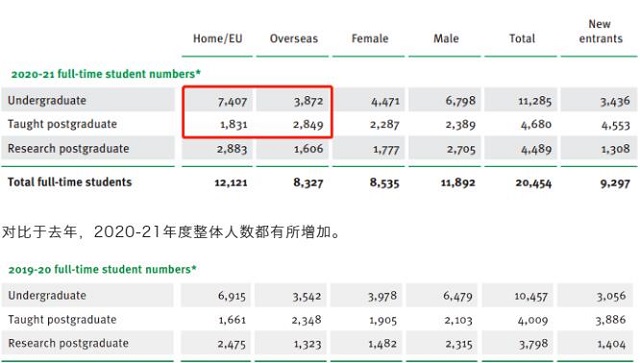Click the Total full-time students row label
This screenshot has width=640, height=363.
69,182
